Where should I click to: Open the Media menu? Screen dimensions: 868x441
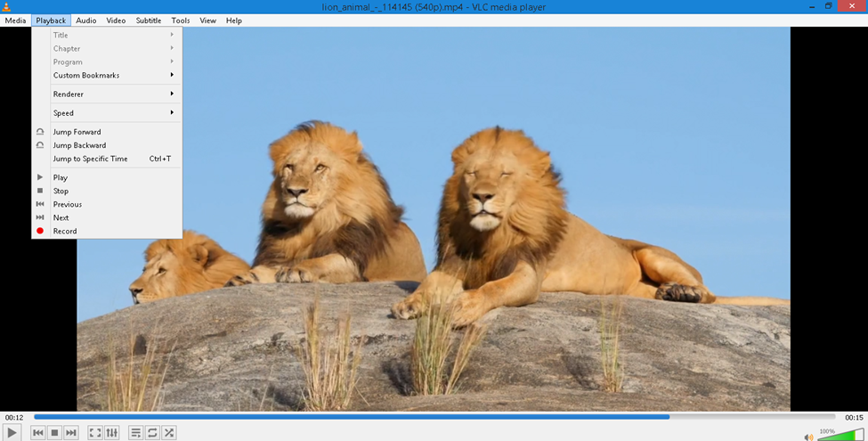pos(15,20)
